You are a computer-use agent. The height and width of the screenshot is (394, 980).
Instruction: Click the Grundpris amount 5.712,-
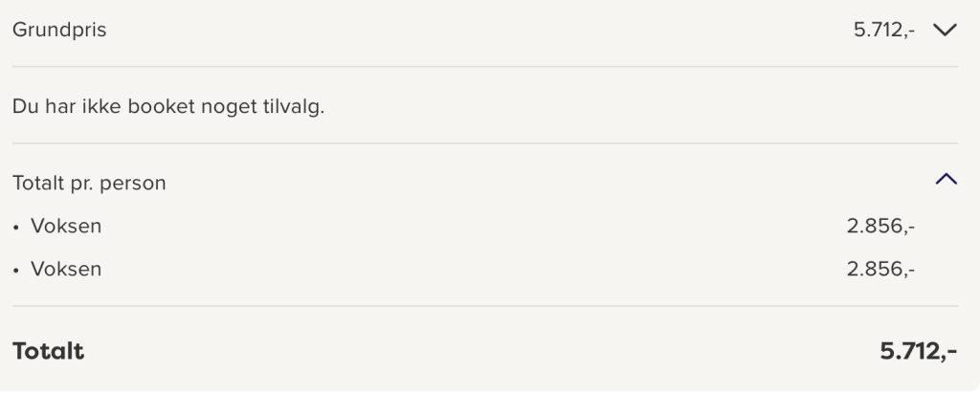(x=884, y=31)
